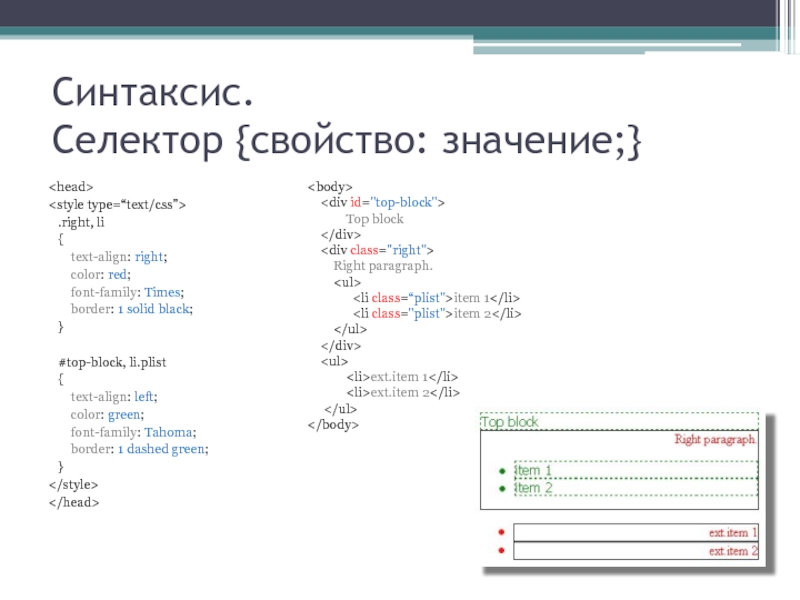Select the dashed "item 1" box in preview
800x600 pixels.
pos(634,471)
